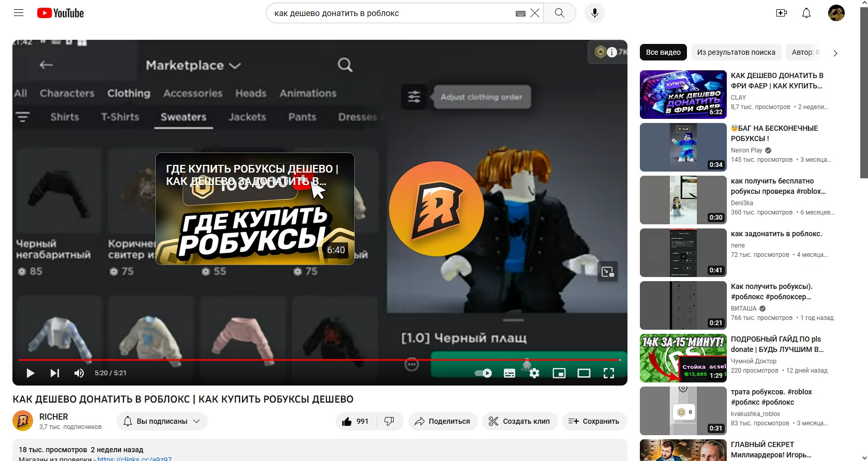Open the 14K ЗА 15 МИНУТ thumbnail
868x461 pixels.
point(683,358)
